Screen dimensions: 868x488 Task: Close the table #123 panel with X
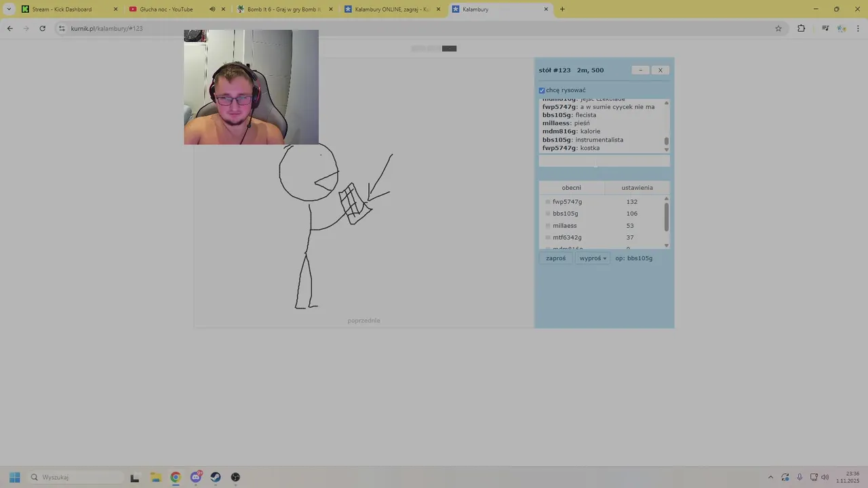(x=660, y=70)
